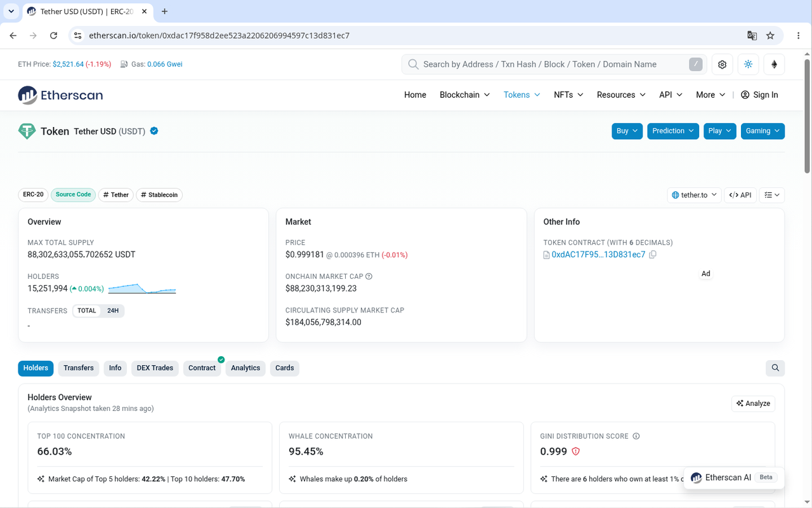Click slash shortcut icon in search bar
Screen dimensions: 812x508
(696, 64)
